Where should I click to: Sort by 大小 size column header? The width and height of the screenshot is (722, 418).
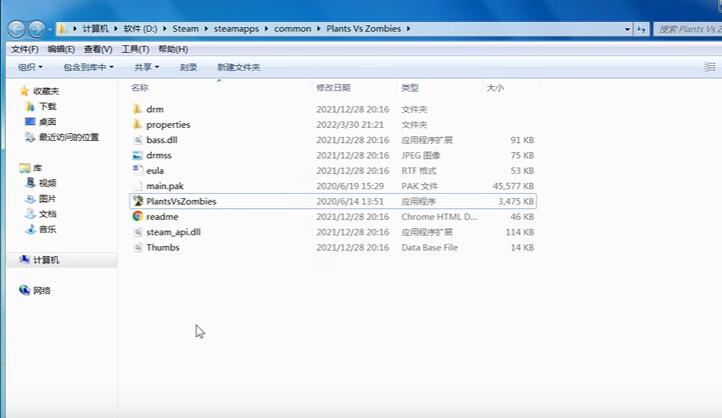[495, 87]
